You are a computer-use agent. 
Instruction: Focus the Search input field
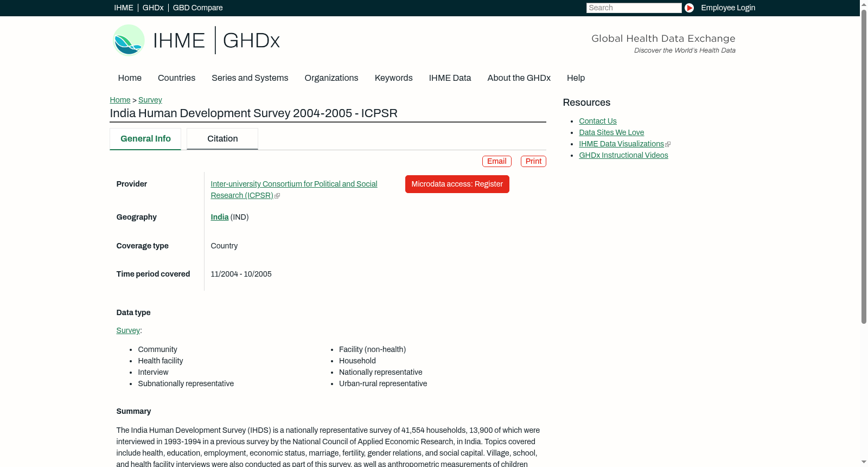[634, 8]
